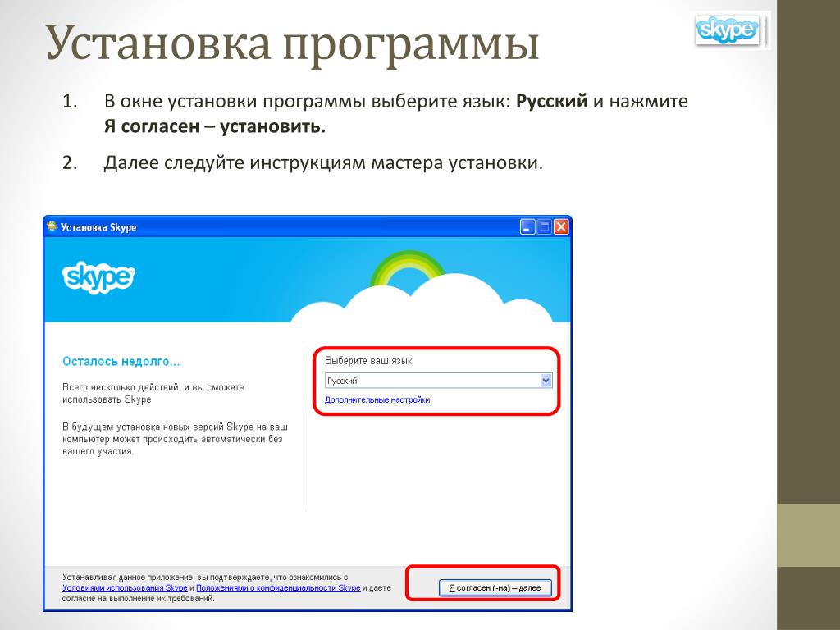Open Дополнительные настройки link

coord(377,399)
